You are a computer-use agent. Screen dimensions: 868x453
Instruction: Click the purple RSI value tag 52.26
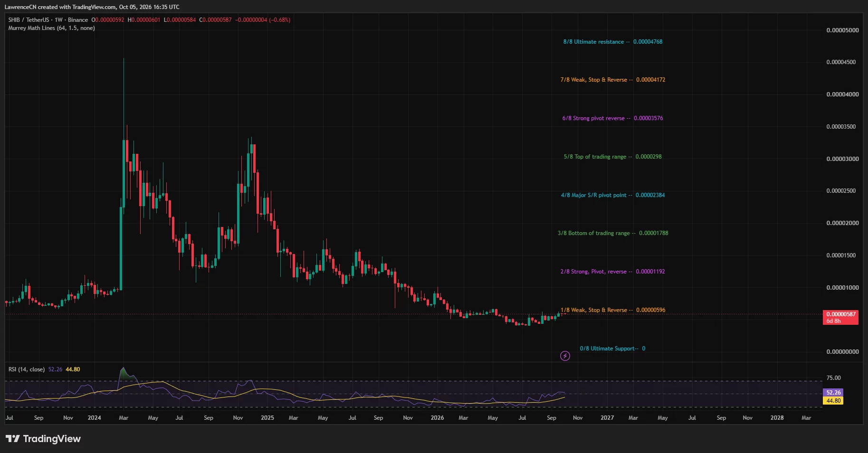pos(833,393)
